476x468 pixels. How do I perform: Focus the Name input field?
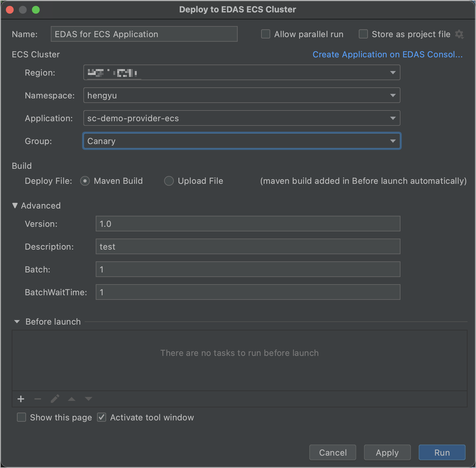[x=144, y=34]
